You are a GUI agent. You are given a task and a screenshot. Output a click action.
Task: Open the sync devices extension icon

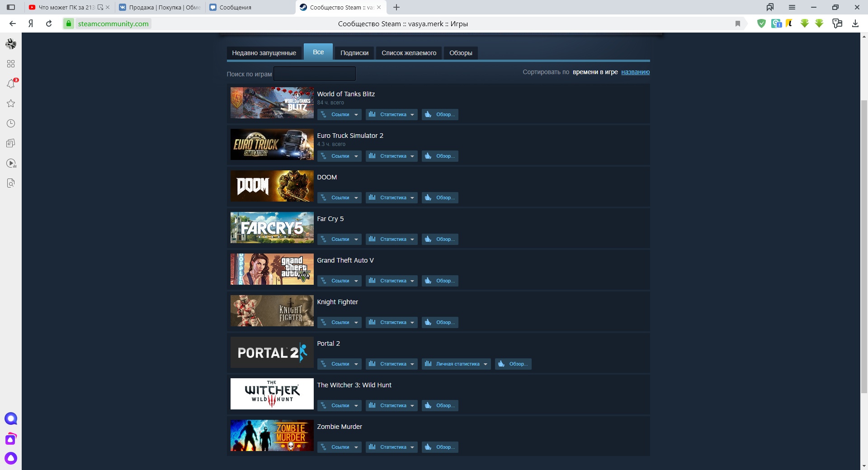(837, 23)
